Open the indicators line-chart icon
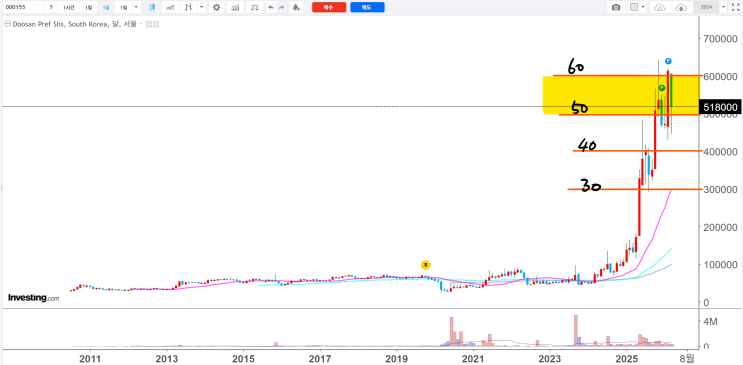 pyautogui.click(x=170, y=7)
